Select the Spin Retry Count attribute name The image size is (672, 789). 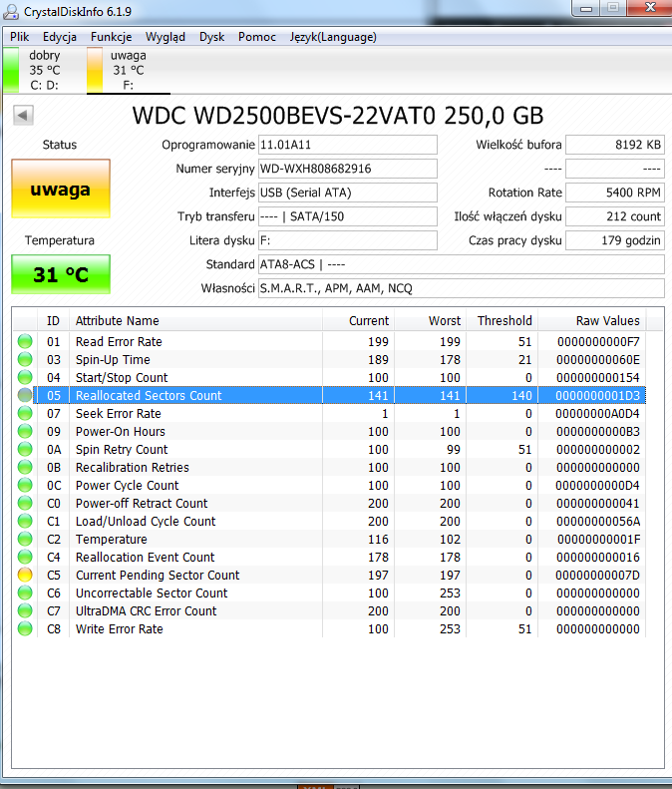click(x=122, y=449)
